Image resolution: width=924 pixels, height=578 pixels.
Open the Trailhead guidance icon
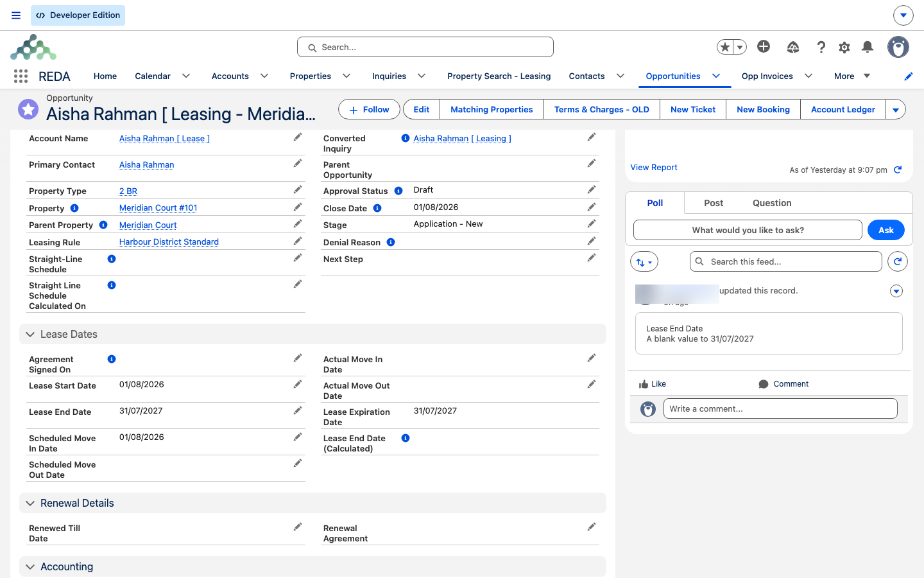click(793, 47)
